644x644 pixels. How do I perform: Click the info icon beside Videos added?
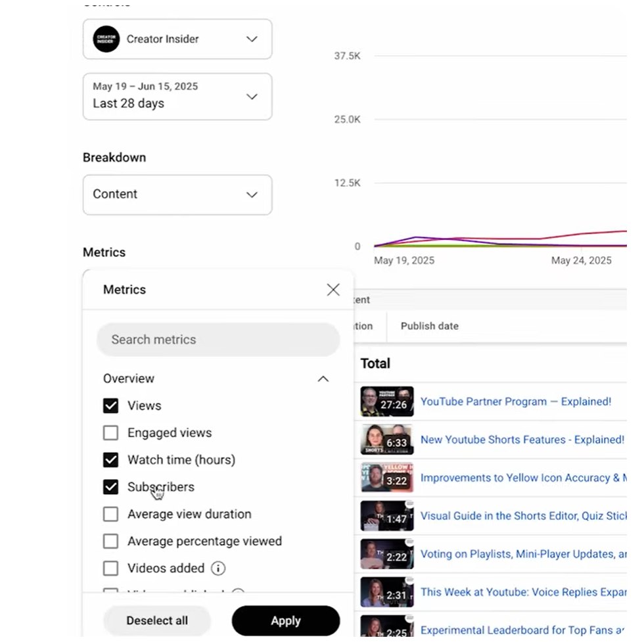coord(218,568)
